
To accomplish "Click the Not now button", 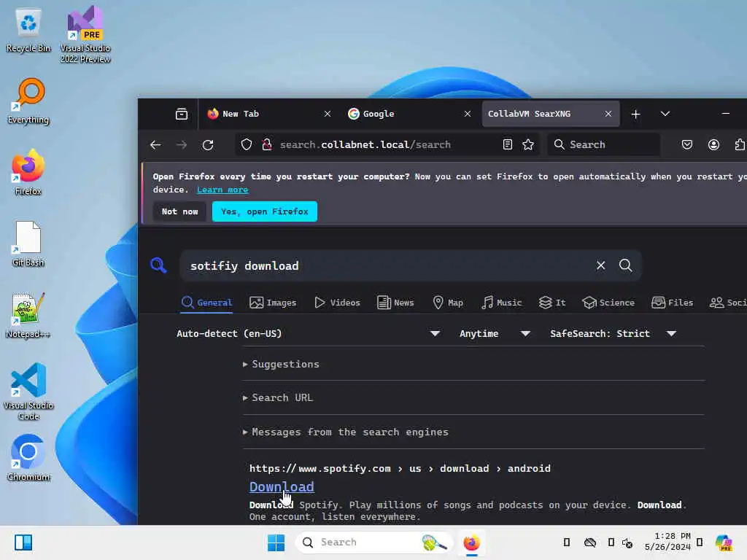I will click(x=179, y=211).
